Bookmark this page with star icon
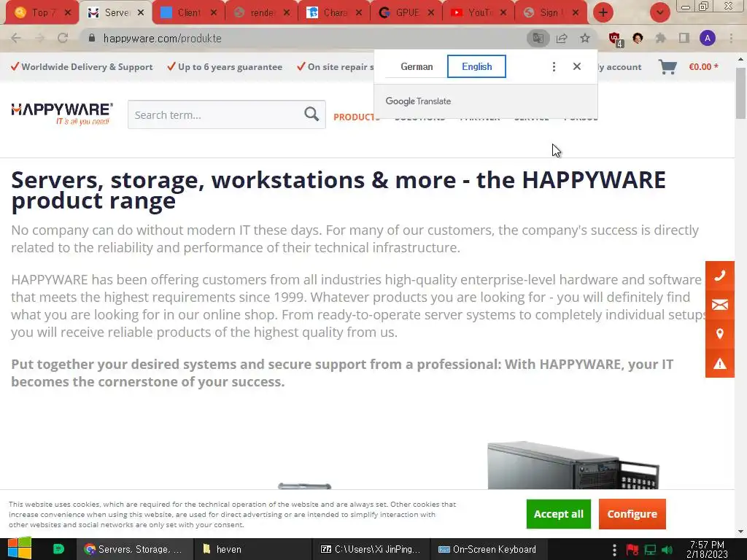Image resolution: width=747 pixels, height=560 pixels. (585, 38)
